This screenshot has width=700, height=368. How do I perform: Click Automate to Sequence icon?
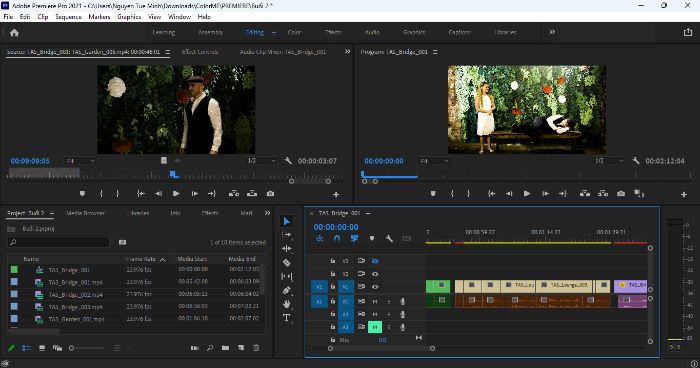click(195, 348)
